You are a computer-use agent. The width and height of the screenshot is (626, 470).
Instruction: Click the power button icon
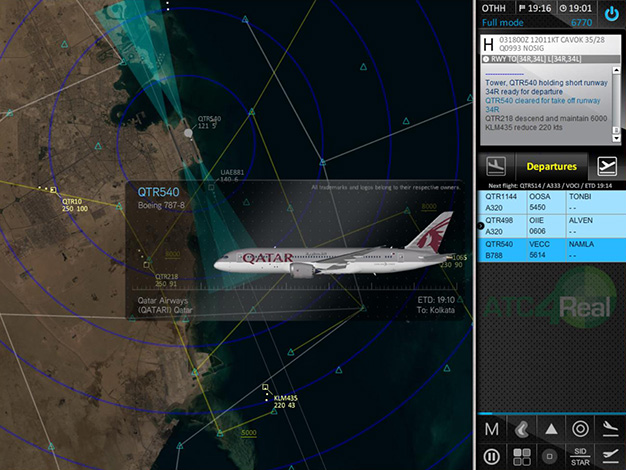[x=611, y=14]
